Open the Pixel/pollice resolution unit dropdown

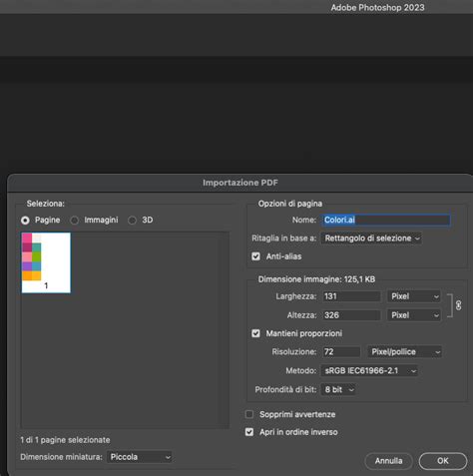coord(404,351)
